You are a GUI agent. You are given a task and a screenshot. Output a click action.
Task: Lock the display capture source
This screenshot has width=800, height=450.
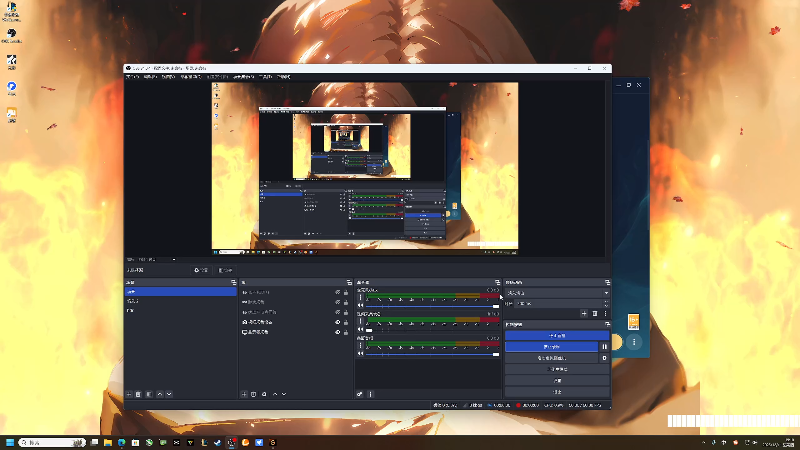346,332
